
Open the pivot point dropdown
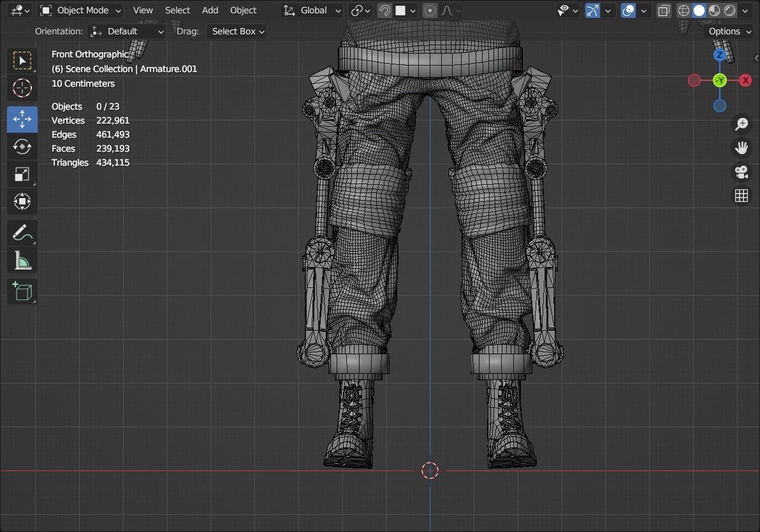[x=361, y=10]
